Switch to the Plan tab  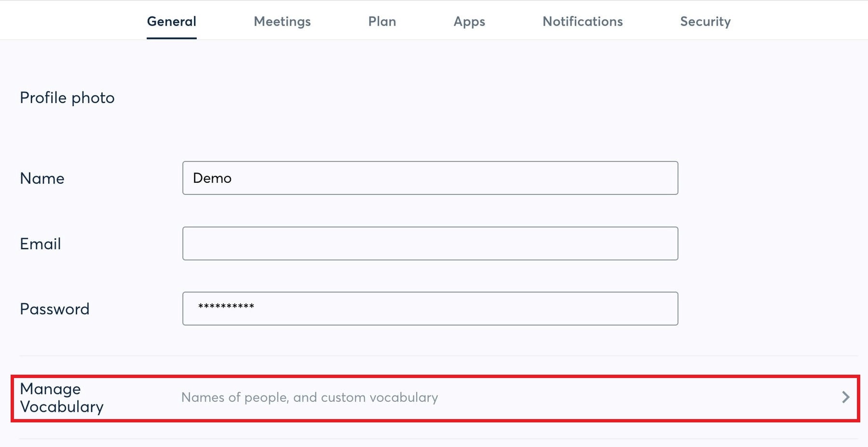point(382,21)
